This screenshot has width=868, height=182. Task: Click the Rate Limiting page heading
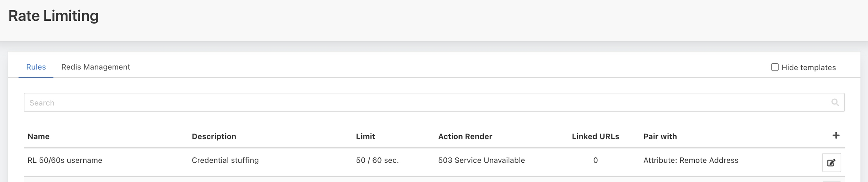pos(53,16)
